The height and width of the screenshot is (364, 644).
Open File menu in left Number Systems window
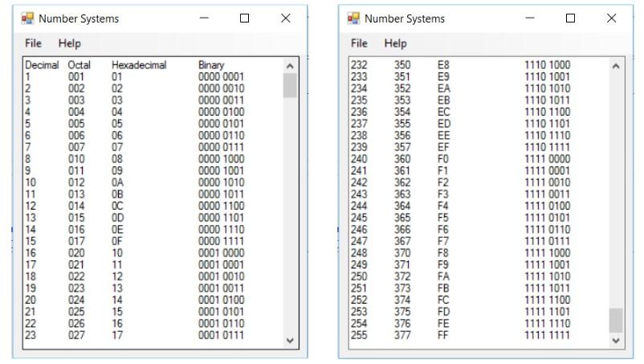33,43
